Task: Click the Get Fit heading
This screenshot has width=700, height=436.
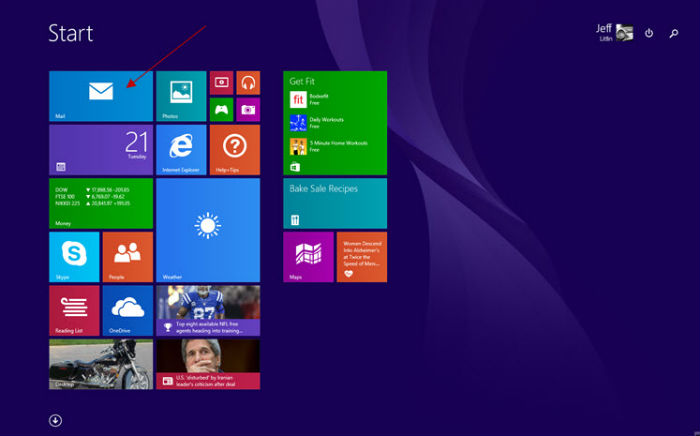Action: point(302,81)
